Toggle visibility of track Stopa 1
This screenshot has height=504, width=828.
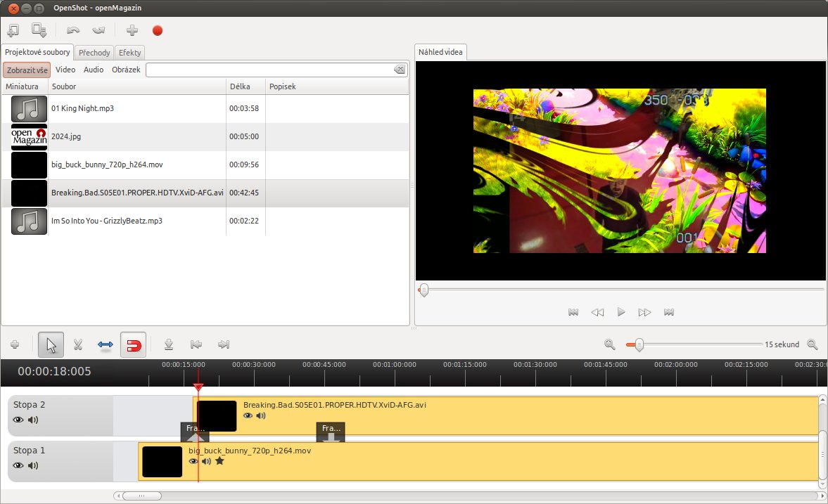pyautogui.click(x=18, y=465)
